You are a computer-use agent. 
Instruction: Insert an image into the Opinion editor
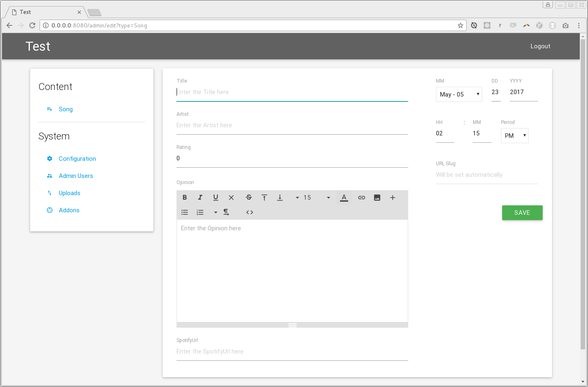(x=377, y=198)
